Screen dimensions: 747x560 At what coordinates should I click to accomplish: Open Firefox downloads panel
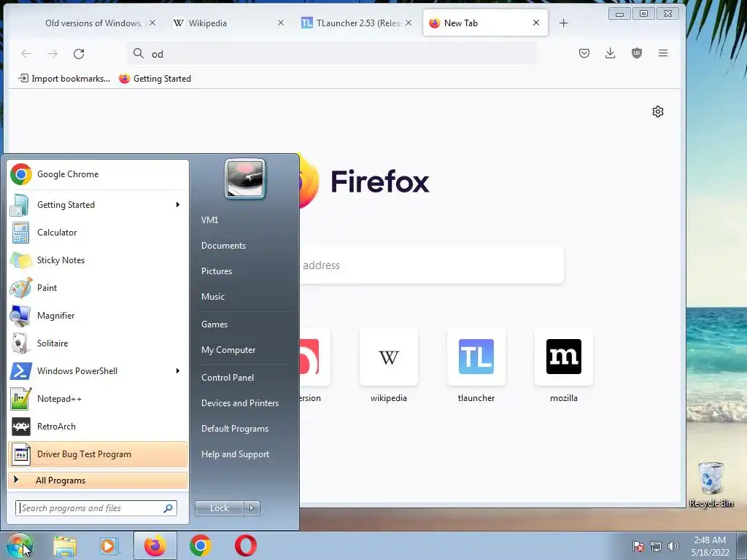pos(611,53)
